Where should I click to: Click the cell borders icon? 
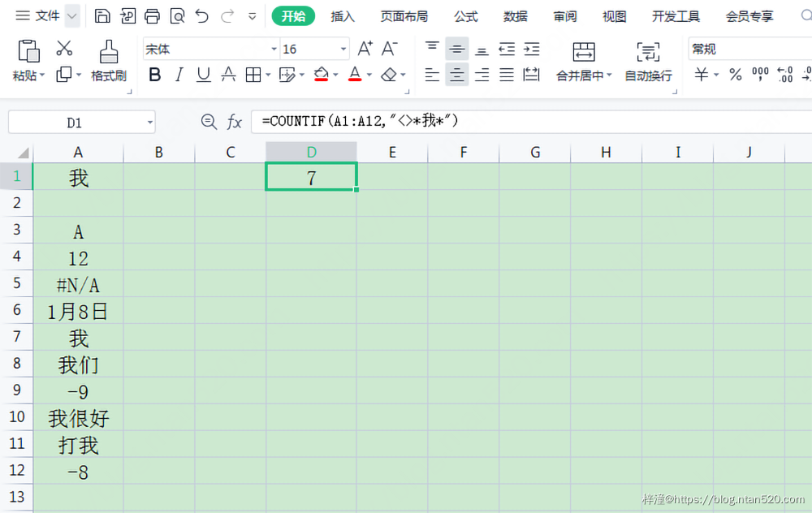pos(253,75)
